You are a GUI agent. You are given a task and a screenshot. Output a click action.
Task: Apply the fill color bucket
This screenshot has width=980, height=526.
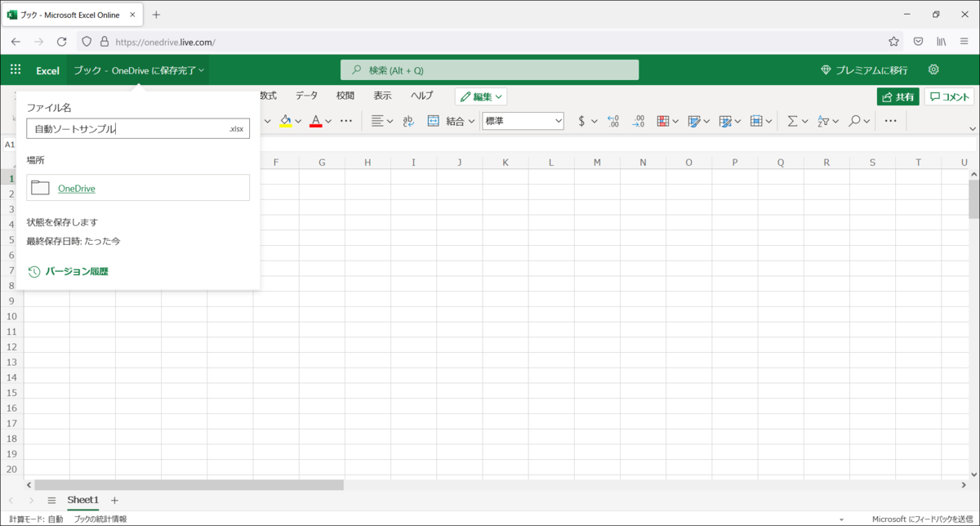[x=285, y=121]
